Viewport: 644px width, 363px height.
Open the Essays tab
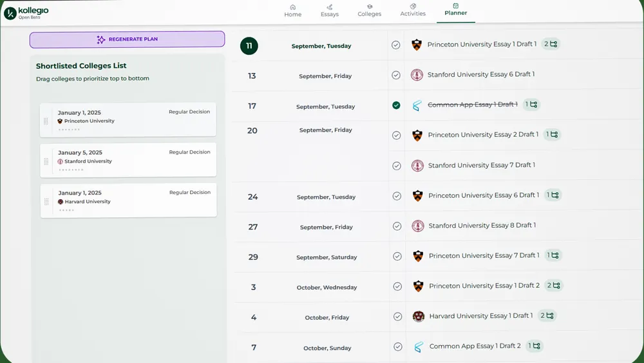pyautogui.click(x=329, y=11)
